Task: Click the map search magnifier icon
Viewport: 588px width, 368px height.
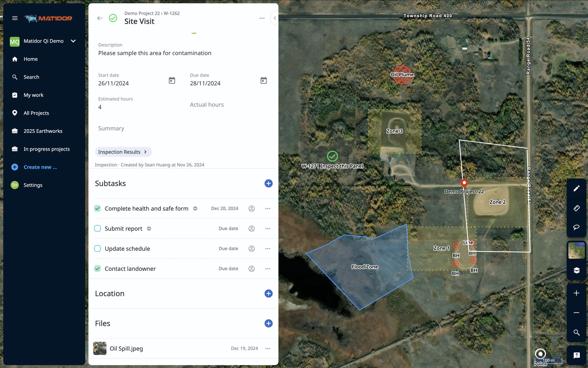Action: [576, 332]
